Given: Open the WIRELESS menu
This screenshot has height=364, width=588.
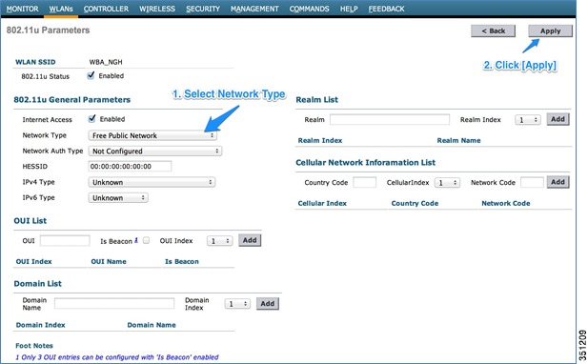Looking at the screenshot, I should pos(157,9).
